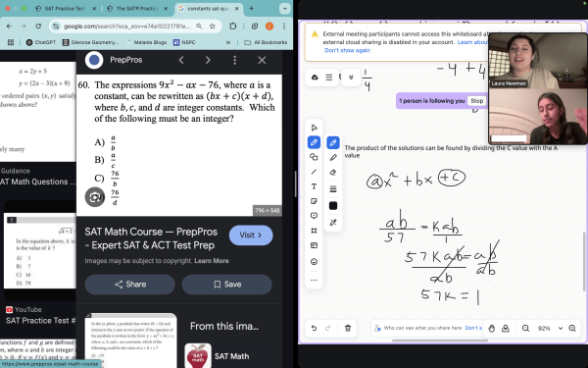Open the black pen color swatch

tap(333, 206)
